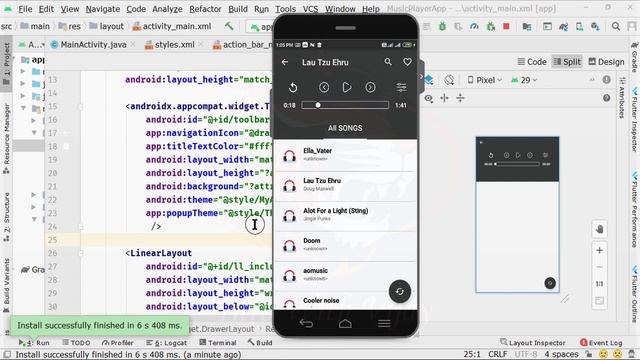This screenshot has height=360, width=640.
Task: Switch to Split view mode
Action: coord(567,62)
